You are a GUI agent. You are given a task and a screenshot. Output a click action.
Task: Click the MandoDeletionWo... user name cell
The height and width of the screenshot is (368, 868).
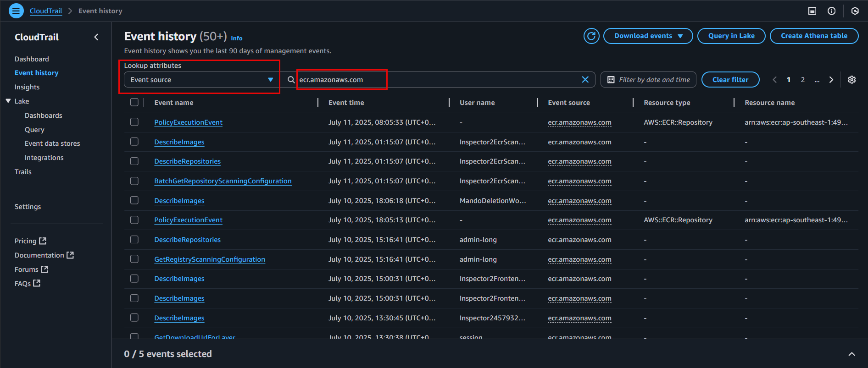pos(493,201)
